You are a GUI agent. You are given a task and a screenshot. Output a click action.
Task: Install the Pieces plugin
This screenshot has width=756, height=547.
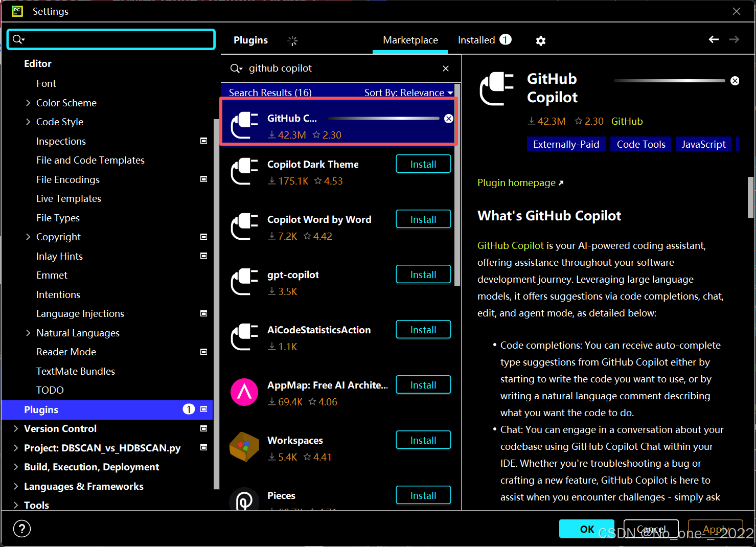pyautogui.click(x=423, y=495)
